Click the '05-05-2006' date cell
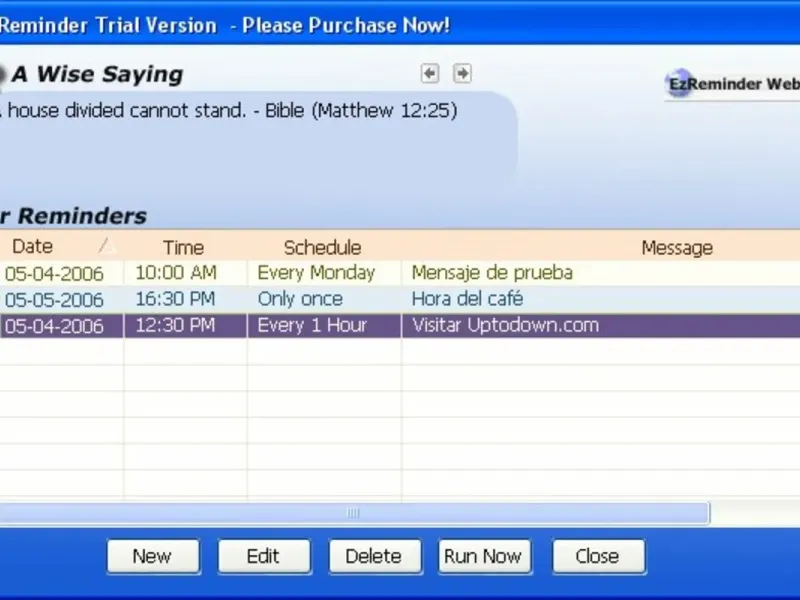The width and height of the screenshot is (800, 600). [61, 299]
